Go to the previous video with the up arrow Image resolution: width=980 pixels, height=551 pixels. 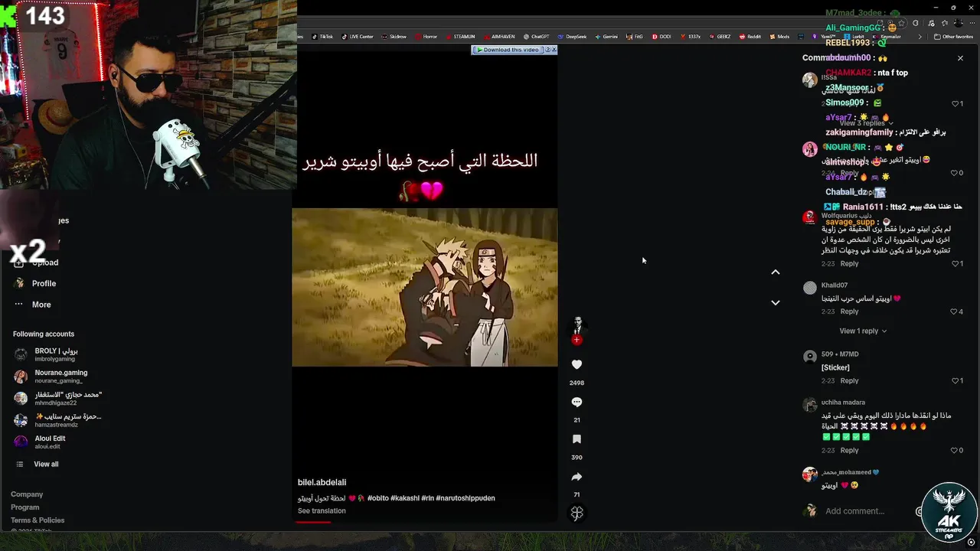(775, 272)
